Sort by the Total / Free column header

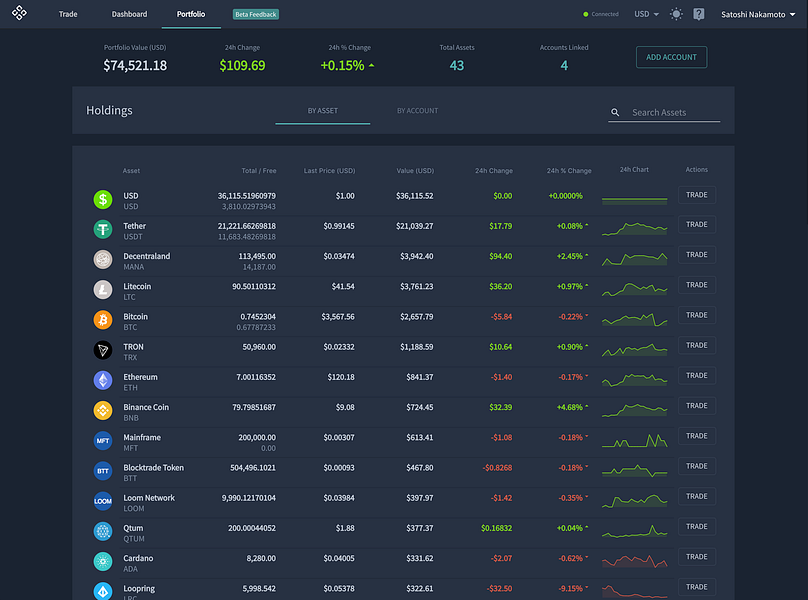259,171
